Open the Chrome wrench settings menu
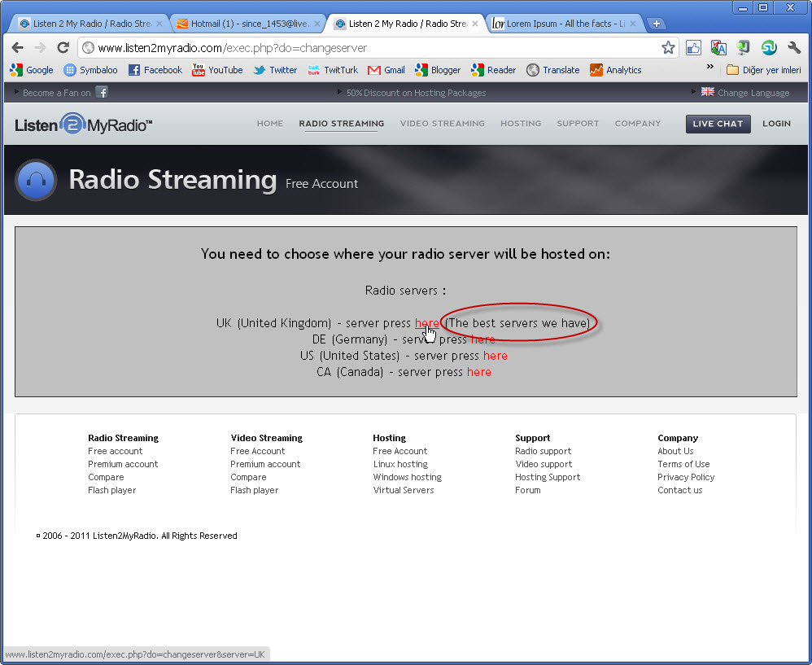The width and height of the screenshot is (812, 665). tap(794, 48)
